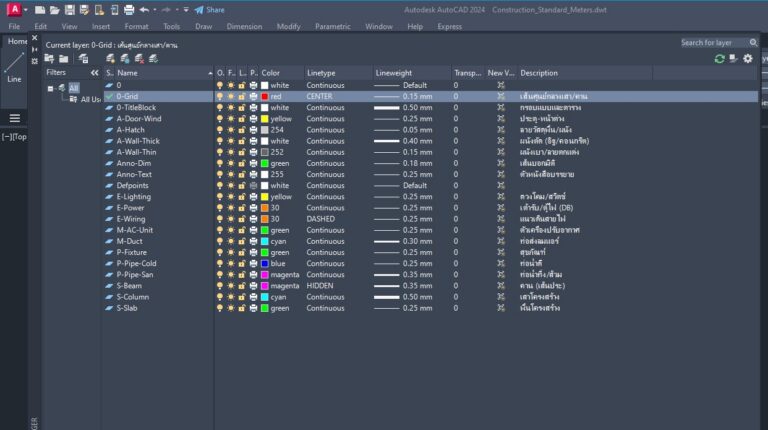Collapse the All filter tree node

51,88
